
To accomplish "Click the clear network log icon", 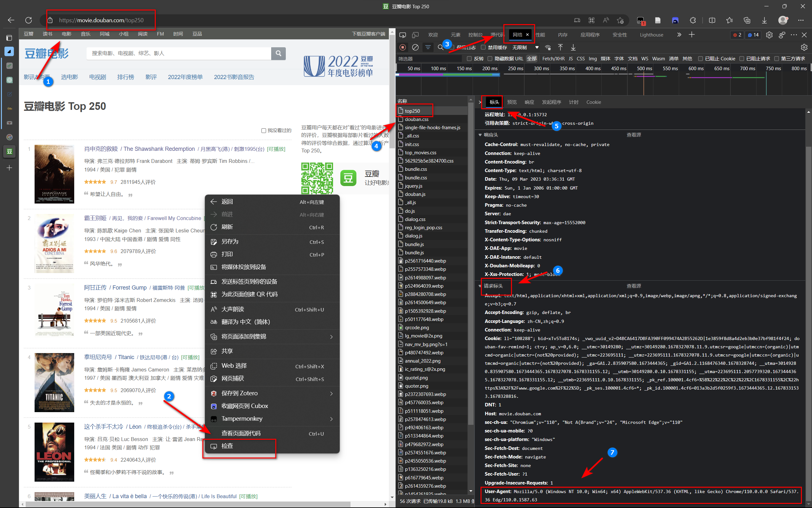I will click(416, 47).
